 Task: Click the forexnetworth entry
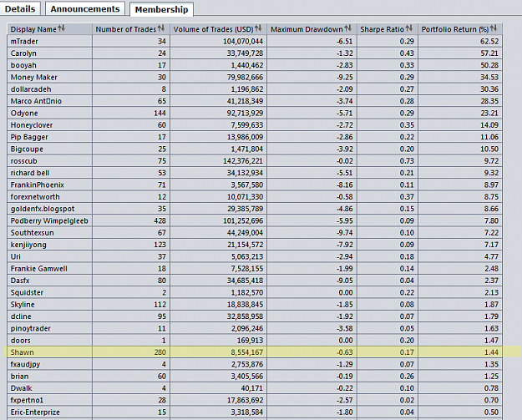(35, 197)
